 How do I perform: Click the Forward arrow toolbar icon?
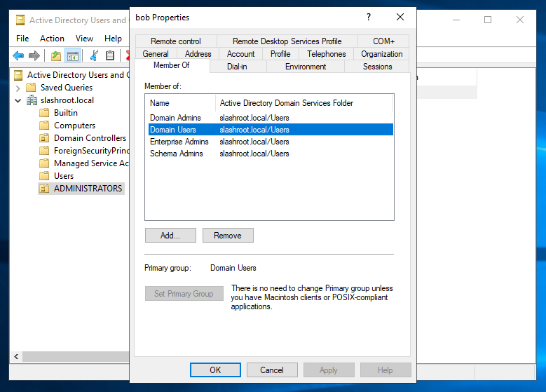click(34, 56)
